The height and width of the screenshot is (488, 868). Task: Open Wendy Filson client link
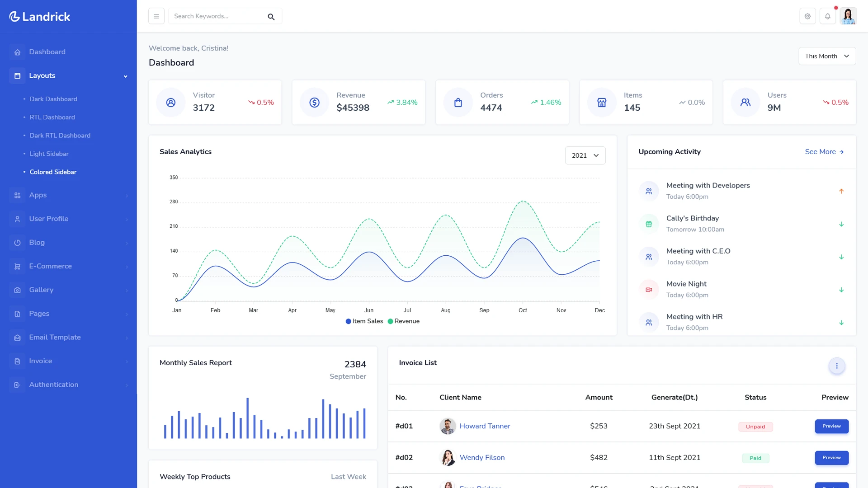pos(482,458)
